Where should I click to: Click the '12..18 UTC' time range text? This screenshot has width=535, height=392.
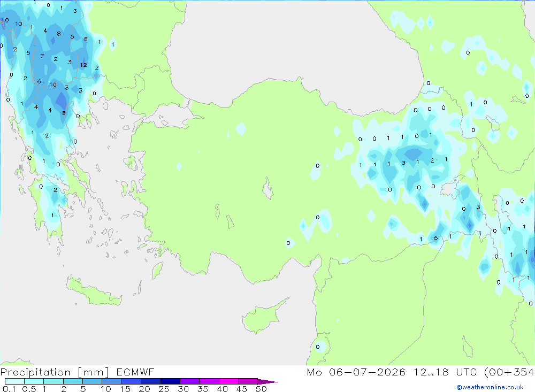[445, 372]
